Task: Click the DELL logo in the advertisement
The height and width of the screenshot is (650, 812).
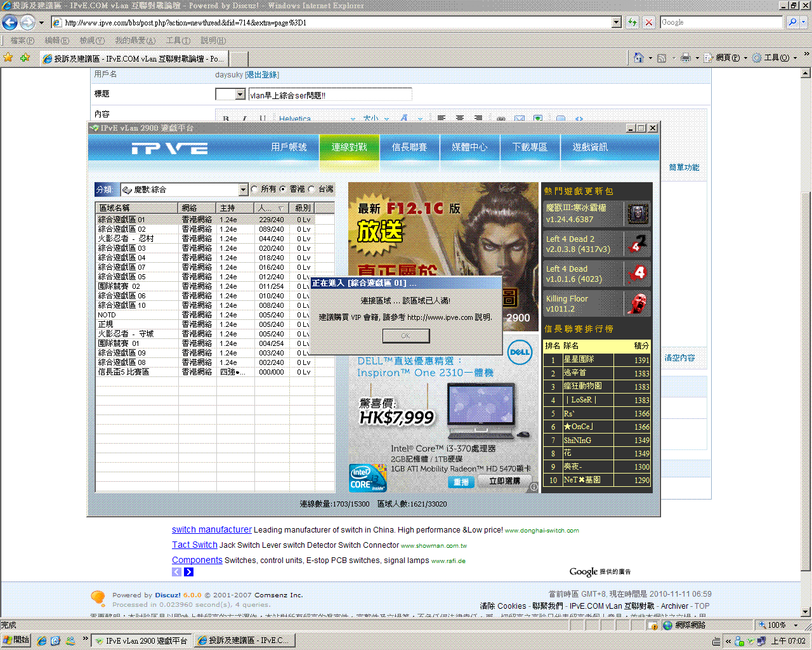Action: tap(520, 352)
